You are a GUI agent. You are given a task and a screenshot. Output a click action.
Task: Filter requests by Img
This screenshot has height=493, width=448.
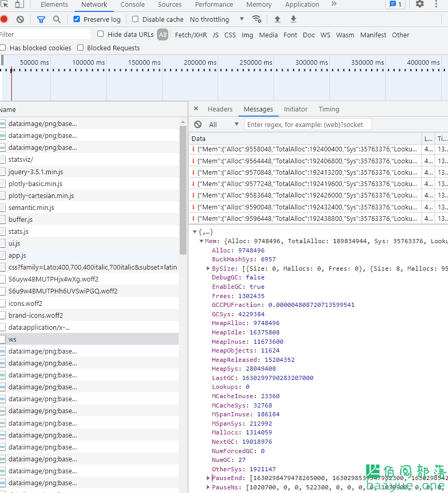coord(247,35)
